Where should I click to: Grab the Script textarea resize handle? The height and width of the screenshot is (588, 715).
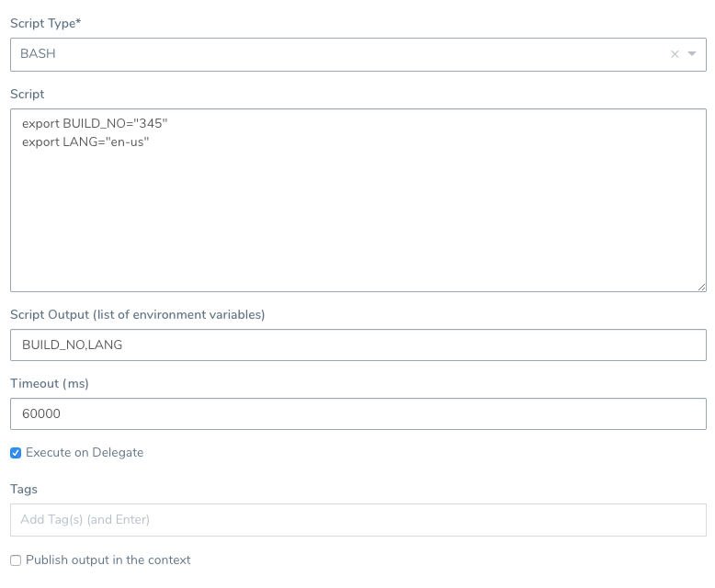tap(701, 287)
